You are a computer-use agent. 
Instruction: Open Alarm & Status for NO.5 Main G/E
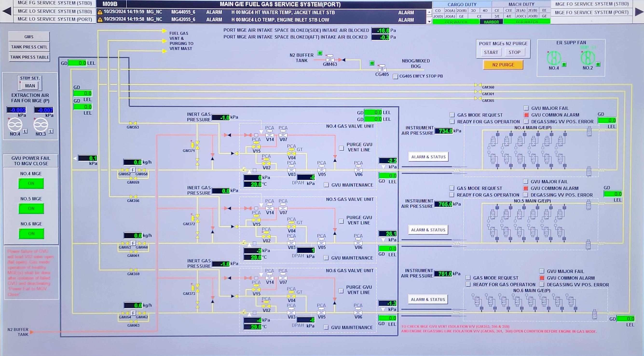coord(428,230)
